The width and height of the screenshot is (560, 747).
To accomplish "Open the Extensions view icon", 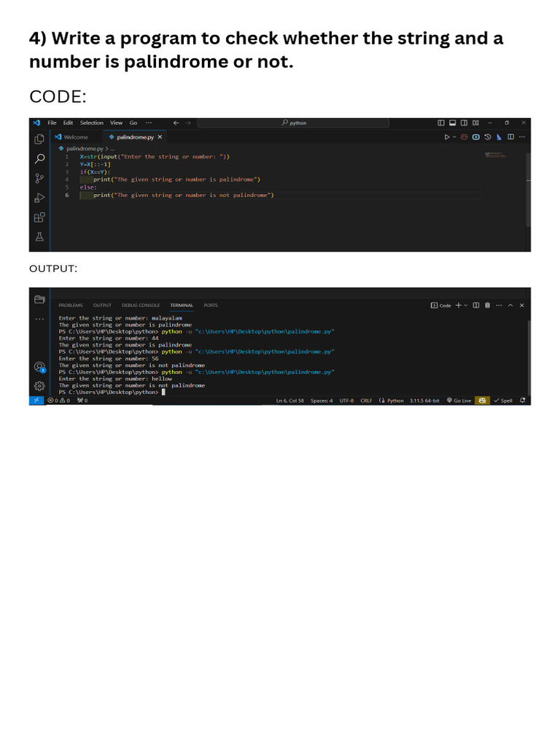I will point(39,217).
